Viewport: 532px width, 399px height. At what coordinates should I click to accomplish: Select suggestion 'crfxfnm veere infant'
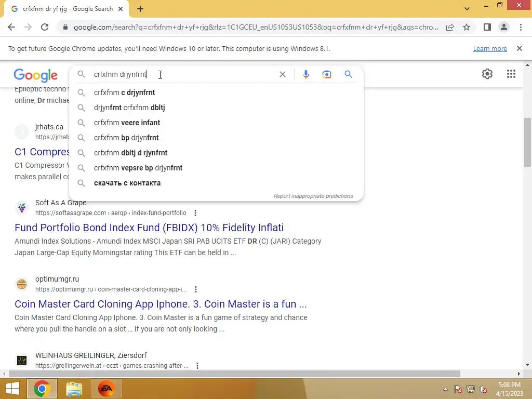point(216,123)
